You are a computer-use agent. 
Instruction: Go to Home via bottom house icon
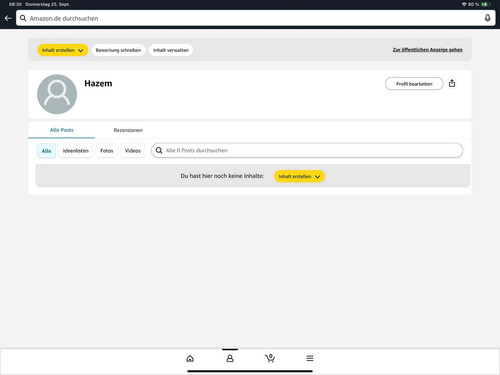(190, 358)
